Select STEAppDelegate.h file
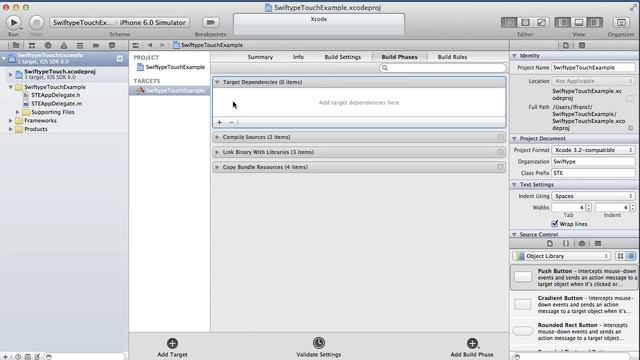Screen dimensions: 640x360 [56, 95]
